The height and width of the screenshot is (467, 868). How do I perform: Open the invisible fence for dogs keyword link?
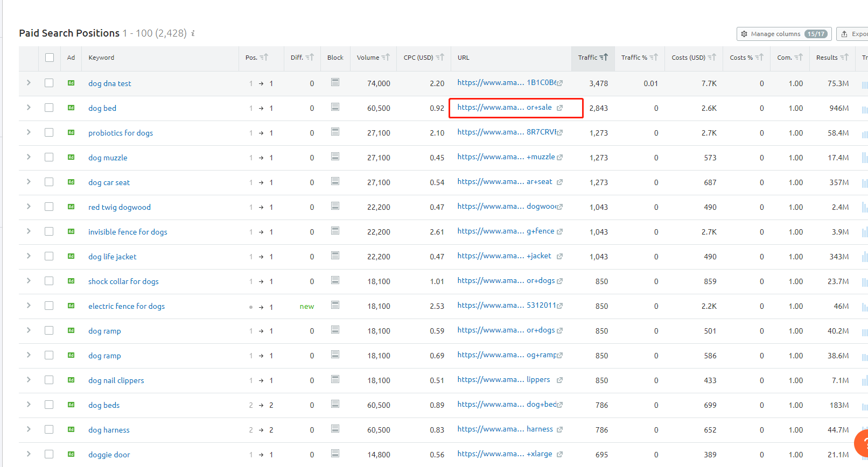point(128,232)
